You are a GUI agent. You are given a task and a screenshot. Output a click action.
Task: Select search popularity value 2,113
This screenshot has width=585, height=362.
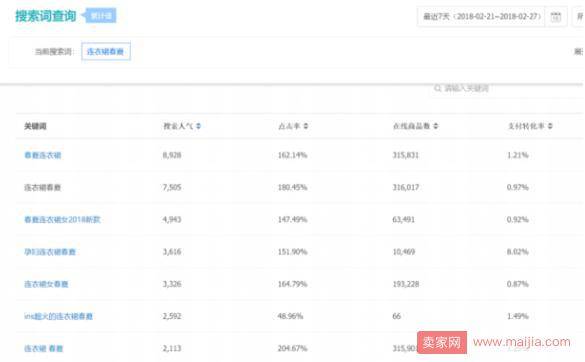pos(172,349)
